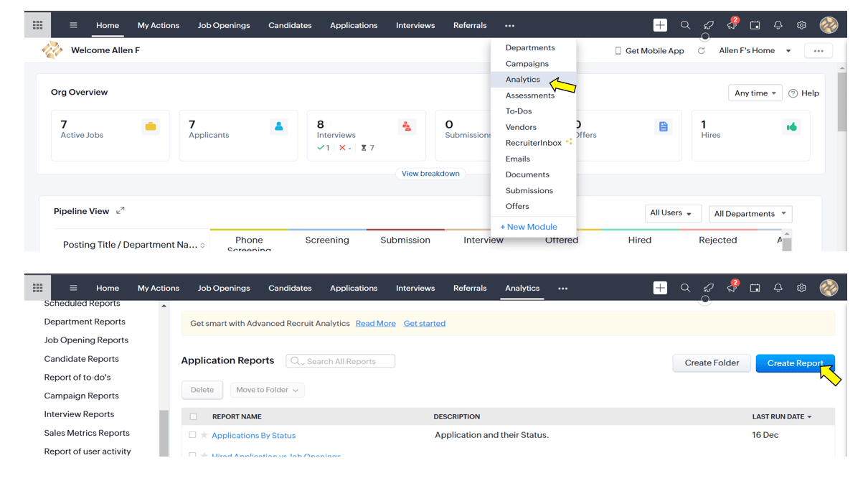Open search magnifier in Analytics page header
868x486 pixels.
click(x=685, y=288)
